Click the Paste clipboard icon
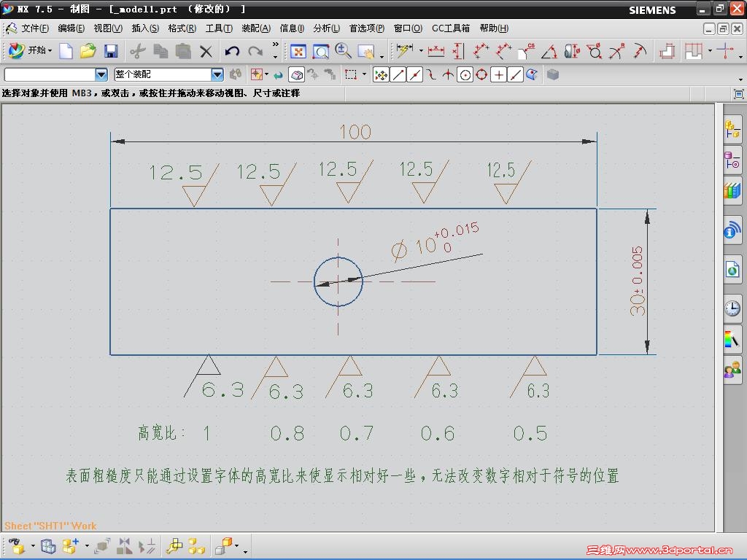The image size is (747, 560). pos(183,51)
